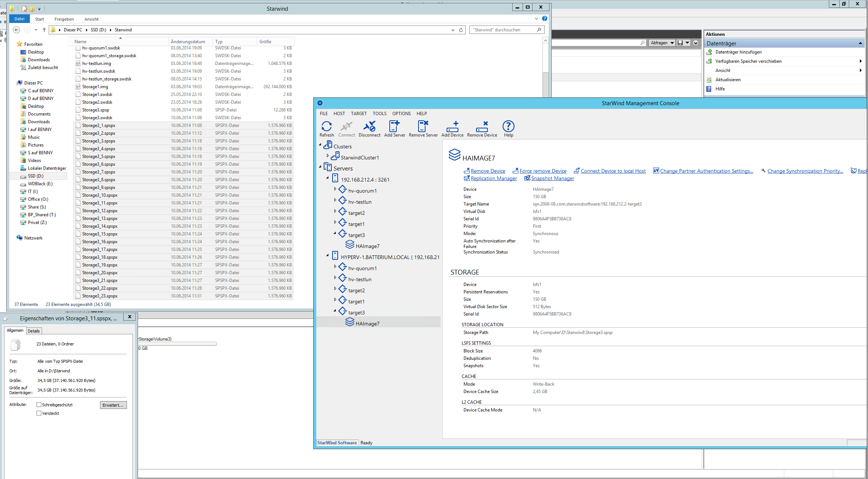This screenshot has height=479, width=868.
Task: Open Explorer help question mark icon
Action: point(544,18)
